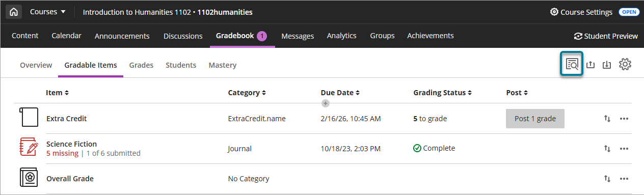Click reorder arrows for Overall Grade
Image resolution: width=644 pixels, height=195 pixels.
click(x=607, y=179)
